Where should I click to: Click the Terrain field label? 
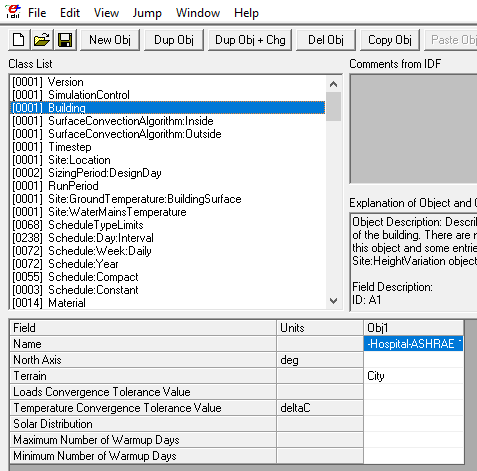tap(143, 376)
